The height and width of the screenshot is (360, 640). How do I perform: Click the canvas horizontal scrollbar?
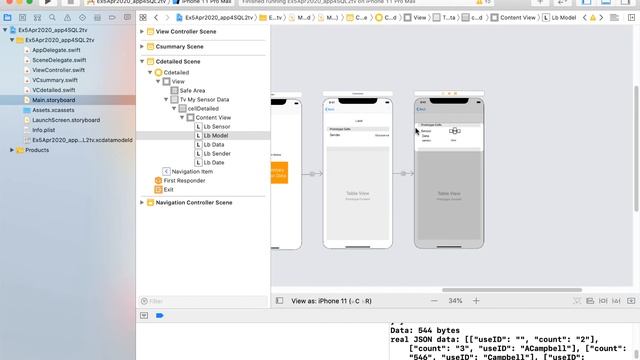coord(512,290)
